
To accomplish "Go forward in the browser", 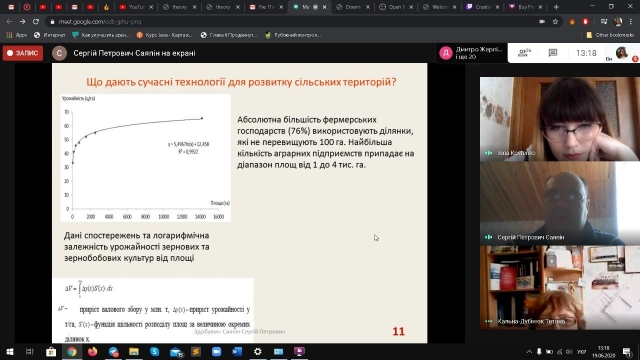I will (x=22, y=21).
